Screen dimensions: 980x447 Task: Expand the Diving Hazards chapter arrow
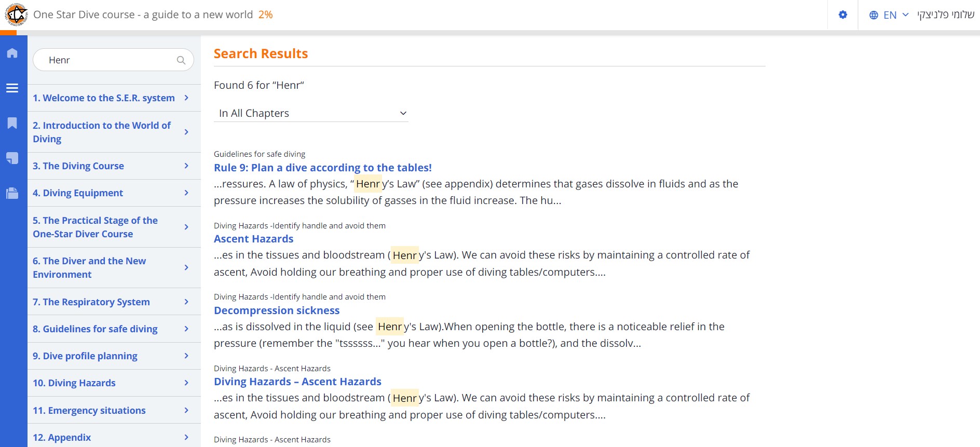tap(186, 383)
